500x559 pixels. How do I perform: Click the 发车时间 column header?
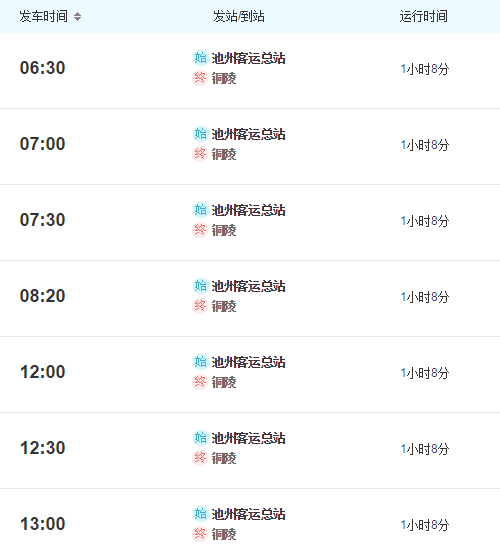(43, 16)
